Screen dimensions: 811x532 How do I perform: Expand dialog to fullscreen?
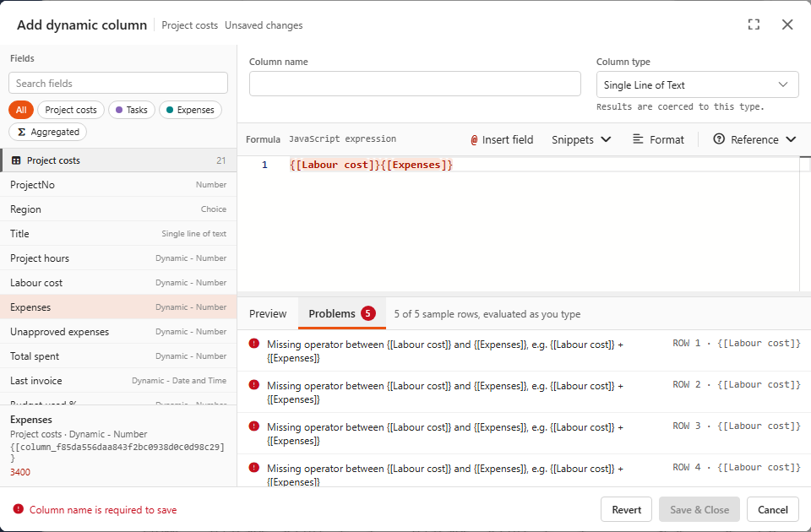(x=754, y=24)
